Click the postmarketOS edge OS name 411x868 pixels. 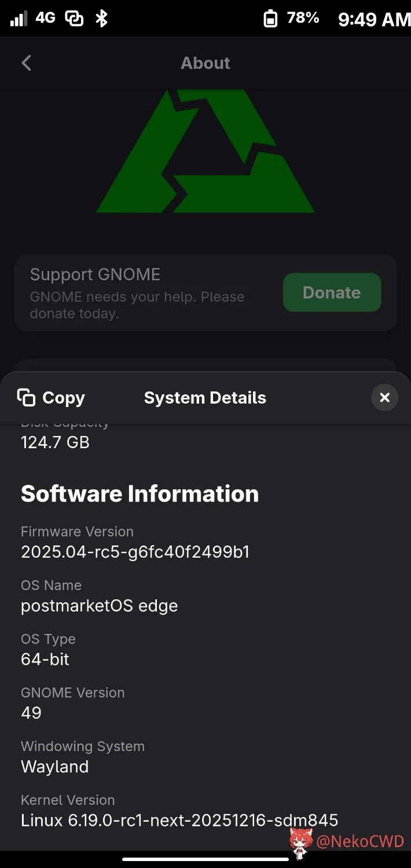[x=99, y=606]
